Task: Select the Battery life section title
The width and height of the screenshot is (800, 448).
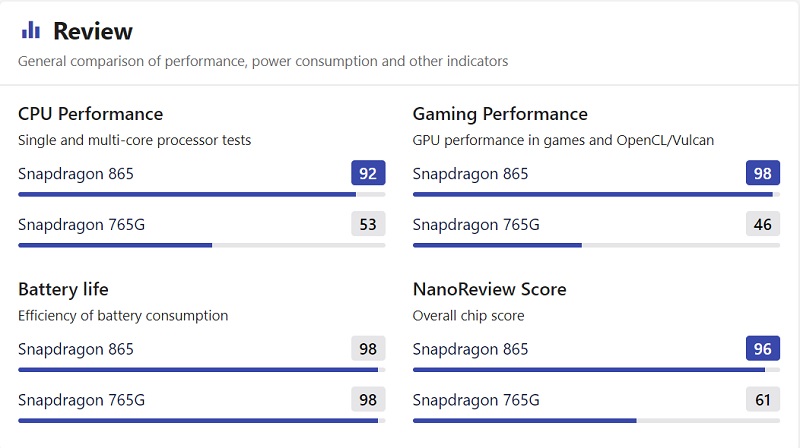Action: pyautogui.click(x=63, y=289)
